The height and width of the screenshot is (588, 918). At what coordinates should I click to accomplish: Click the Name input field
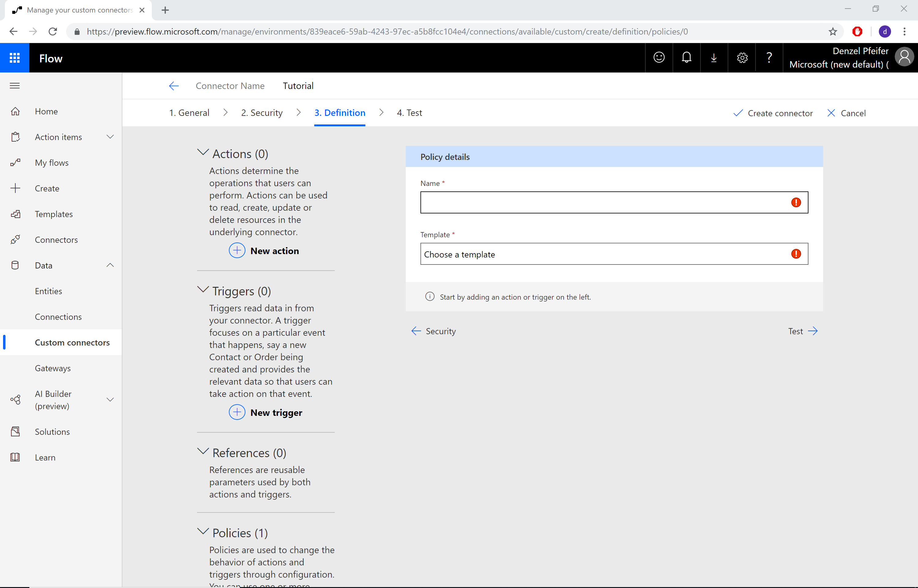614,202
